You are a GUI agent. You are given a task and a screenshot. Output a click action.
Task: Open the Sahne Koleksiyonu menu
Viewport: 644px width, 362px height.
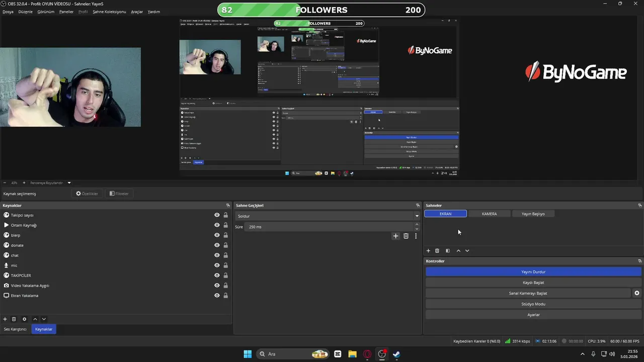point(109,12)
